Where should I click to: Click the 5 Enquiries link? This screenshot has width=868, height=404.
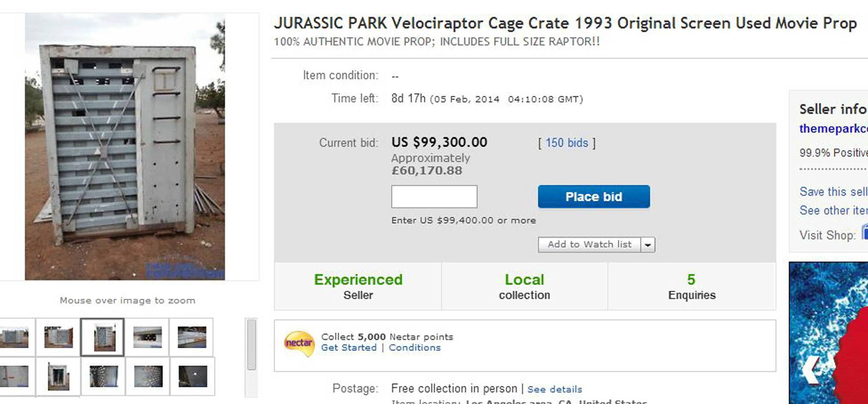click(691, 286)
